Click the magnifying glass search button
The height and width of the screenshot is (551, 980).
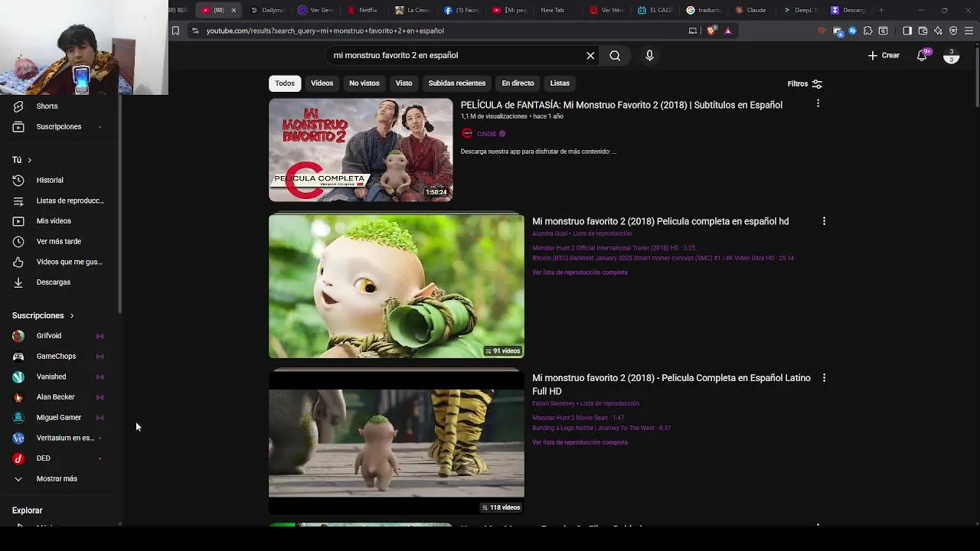point(615,55)
